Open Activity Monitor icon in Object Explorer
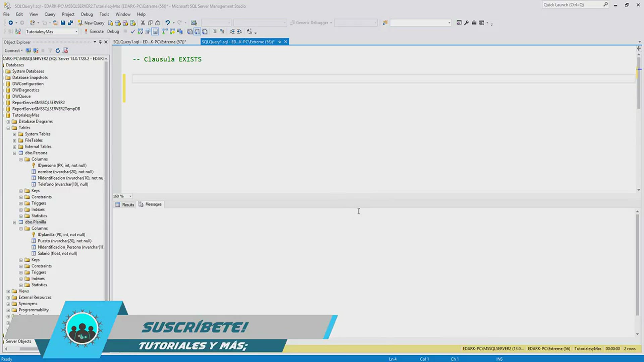 (65, 50)
